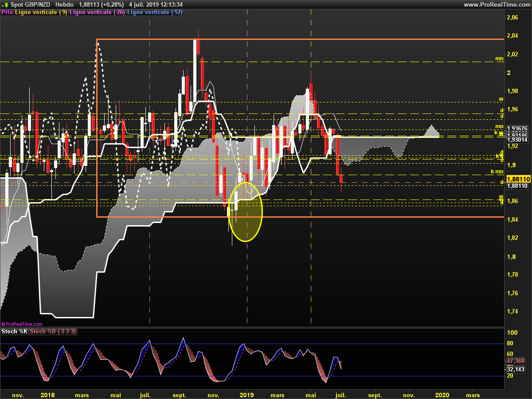Click the 47,368 stochastic value tag

coord(516,361)
